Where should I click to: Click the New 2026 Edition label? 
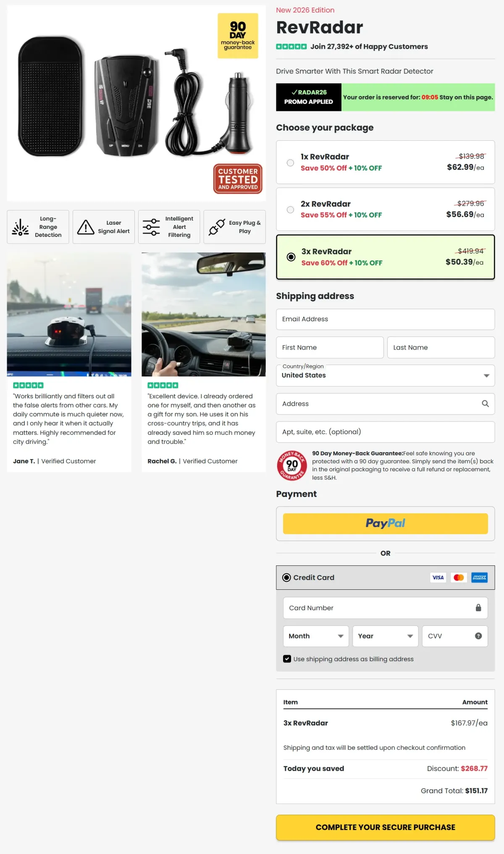305,10
